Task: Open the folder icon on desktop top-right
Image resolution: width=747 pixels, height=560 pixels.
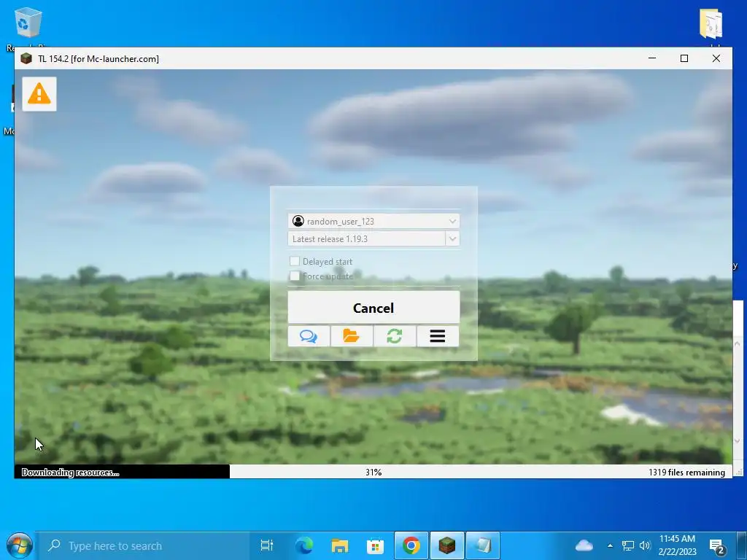Action: [711, 23]
